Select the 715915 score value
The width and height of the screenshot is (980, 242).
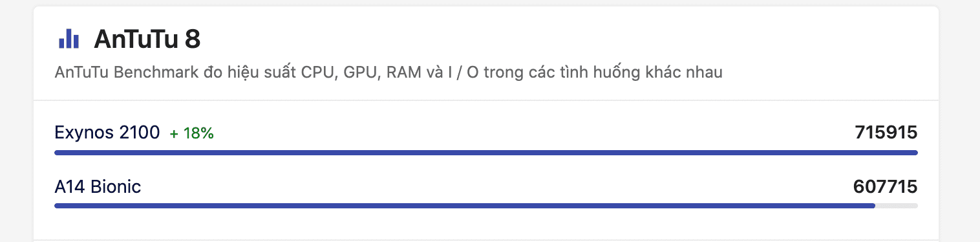[886, 133]
